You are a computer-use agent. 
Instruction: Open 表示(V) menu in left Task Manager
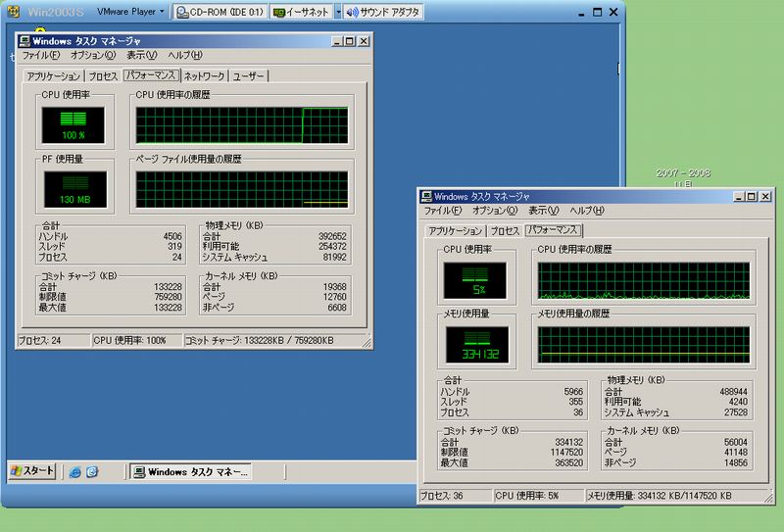pyautogui.click(x=141, y=55)
